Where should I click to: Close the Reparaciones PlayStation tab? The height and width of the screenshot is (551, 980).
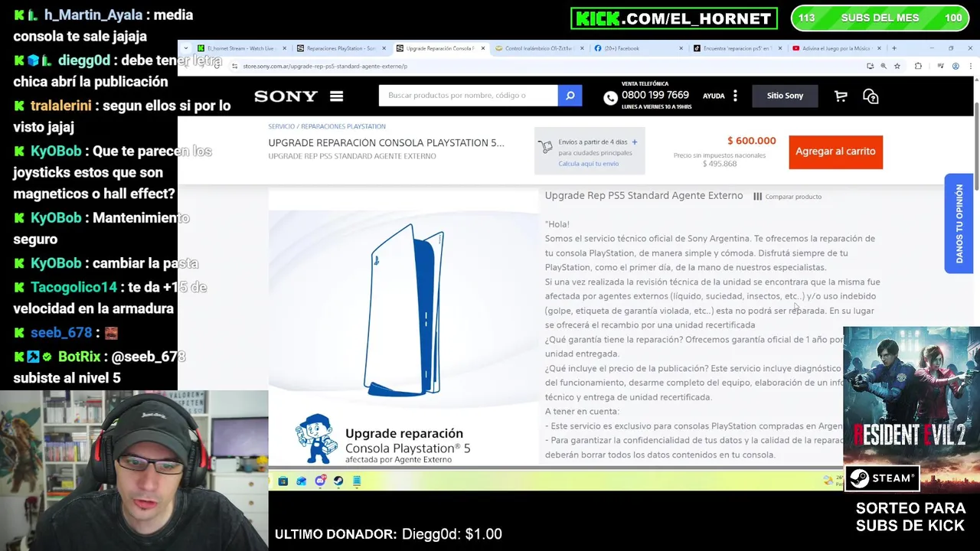384,48
